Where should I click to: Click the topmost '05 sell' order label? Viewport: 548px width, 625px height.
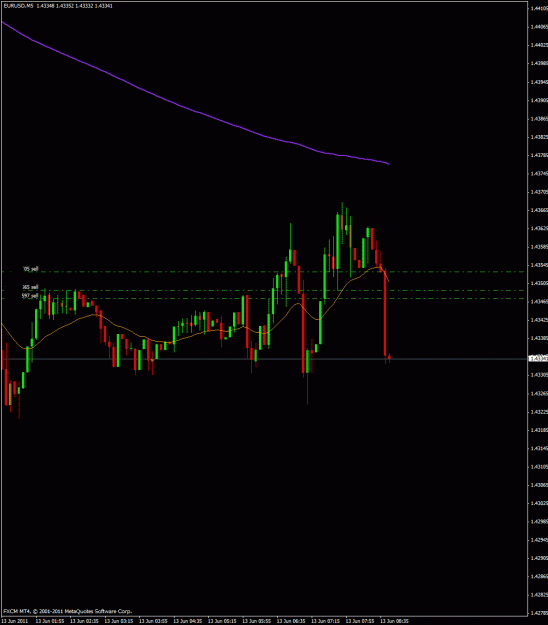tap(31, 269)
